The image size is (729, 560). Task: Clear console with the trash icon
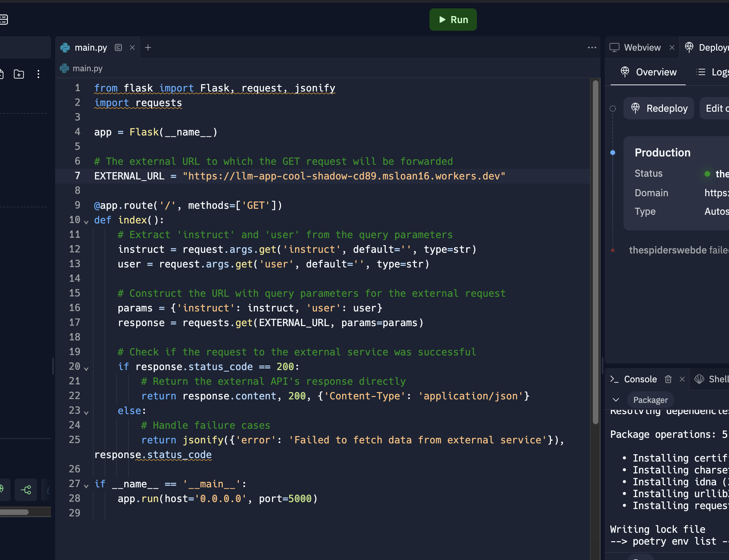coord(668,379)
